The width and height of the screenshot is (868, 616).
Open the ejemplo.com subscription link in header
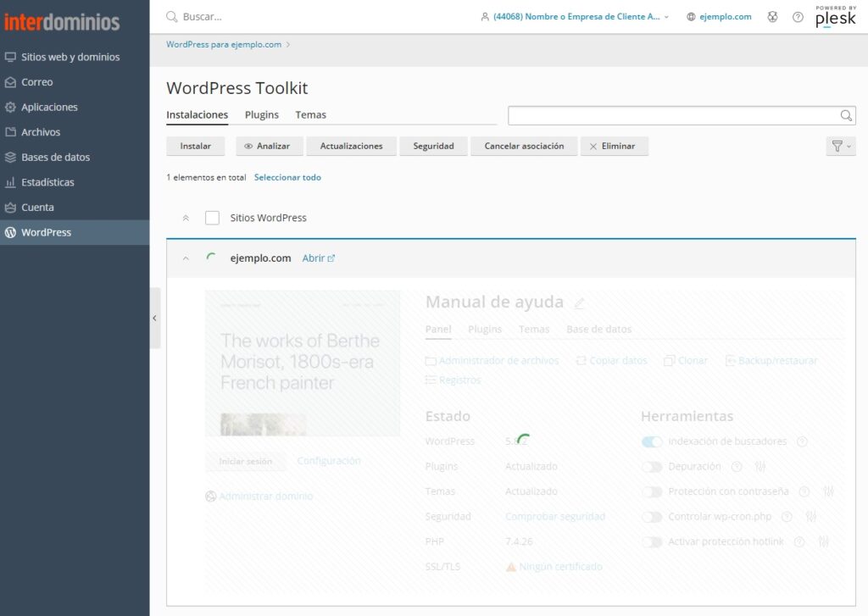tap(726, 17)
